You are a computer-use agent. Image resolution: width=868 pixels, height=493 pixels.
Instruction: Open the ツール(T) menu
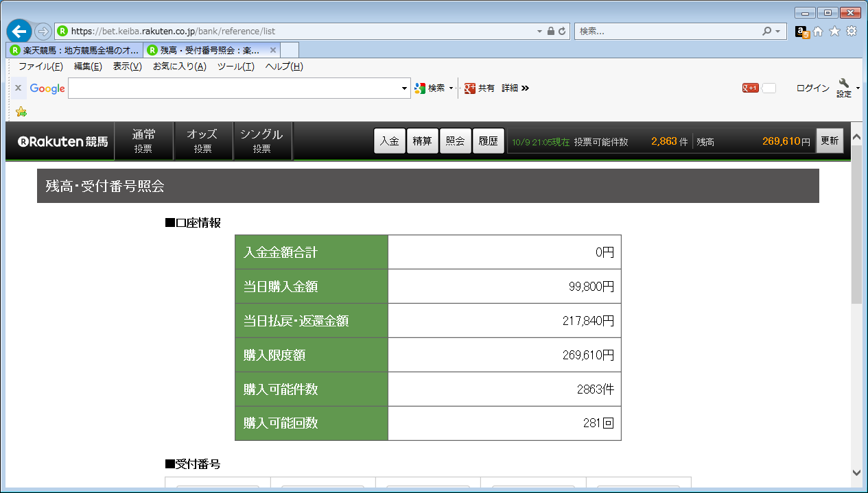[235, 67]
